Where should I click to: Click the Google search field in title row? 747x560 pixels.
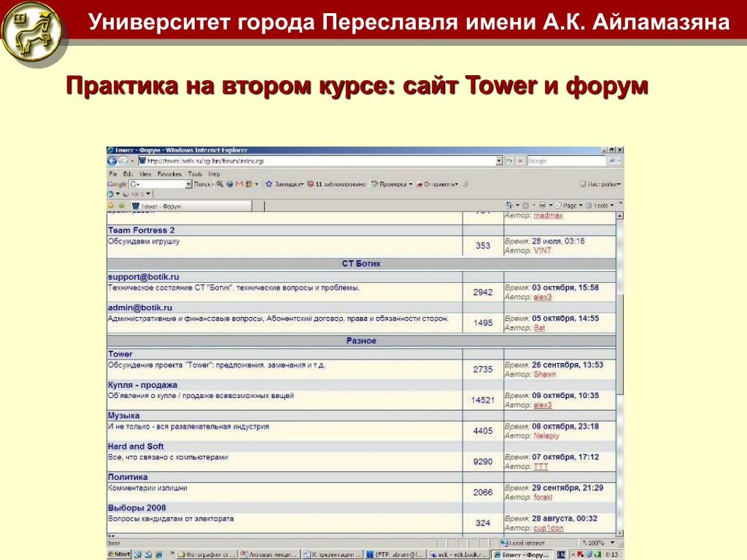pos(567,161)
